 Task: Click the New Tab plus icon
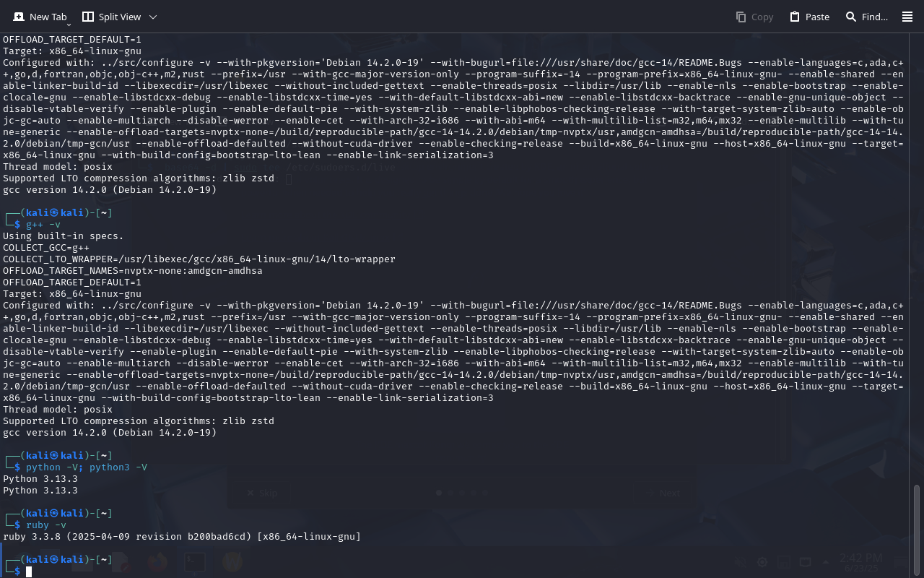click(x=19, y=17)
